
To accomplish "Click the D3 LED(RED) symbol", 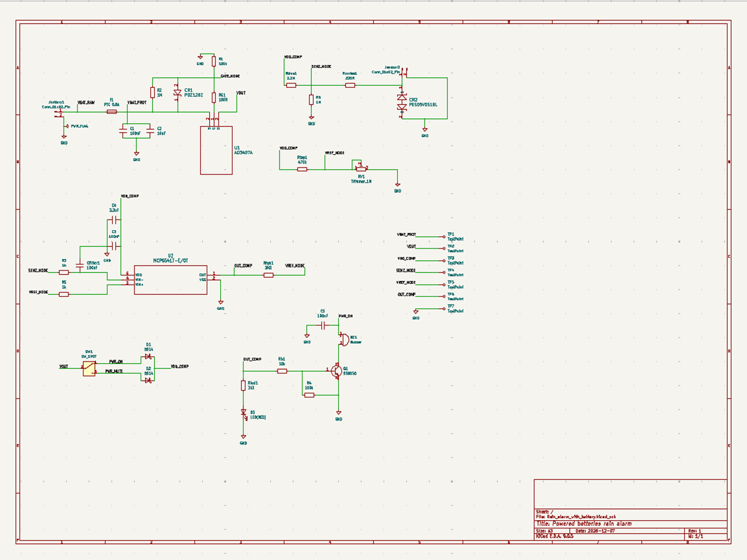I will [243, 412].
